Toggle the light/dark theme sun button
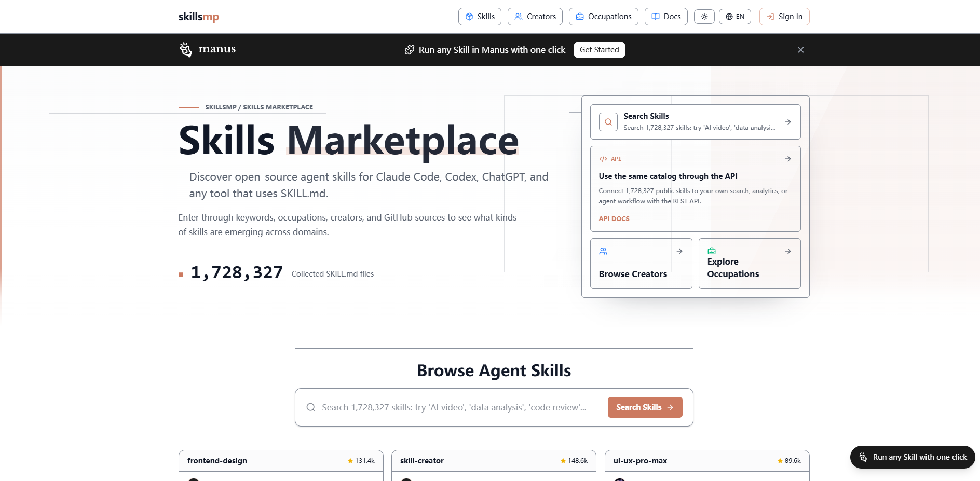This screenshot has height=481, width=980. coord(704,17)
